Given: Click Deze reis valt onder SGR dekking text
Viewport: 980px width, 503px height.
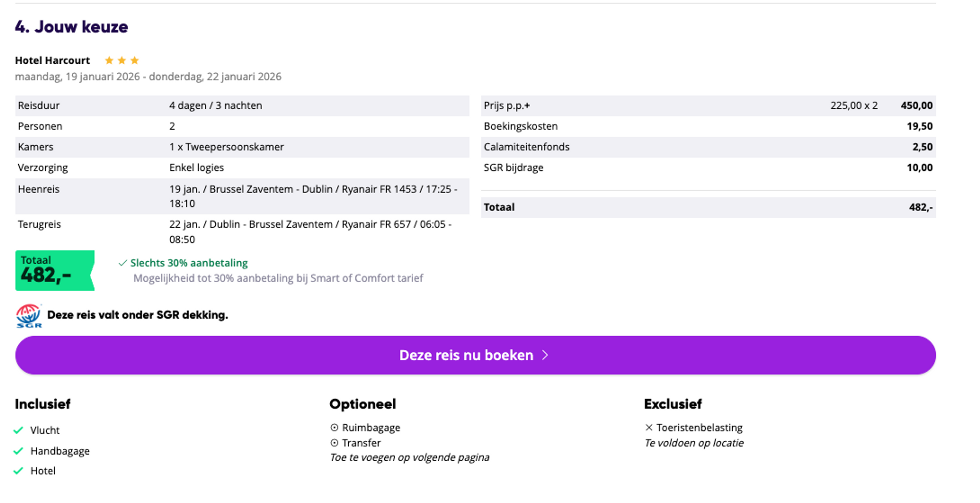Looking at the screenshot, I should point(137,315).
